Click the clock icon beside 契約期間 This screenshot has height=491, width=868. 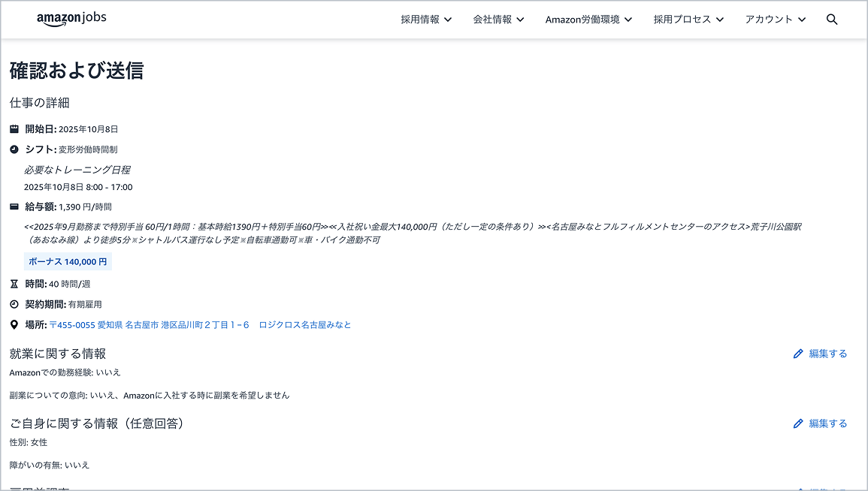[14, 304]
